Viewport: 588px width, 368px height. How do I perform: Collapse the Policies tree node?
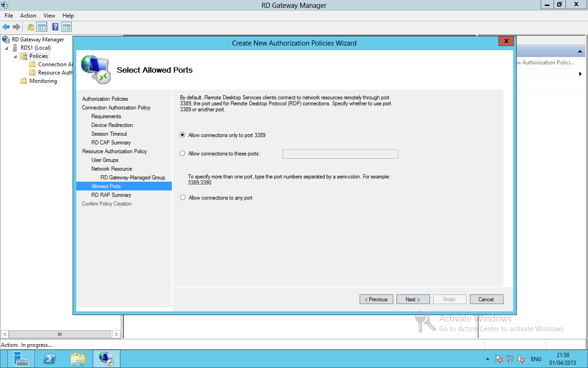[15, 57]
